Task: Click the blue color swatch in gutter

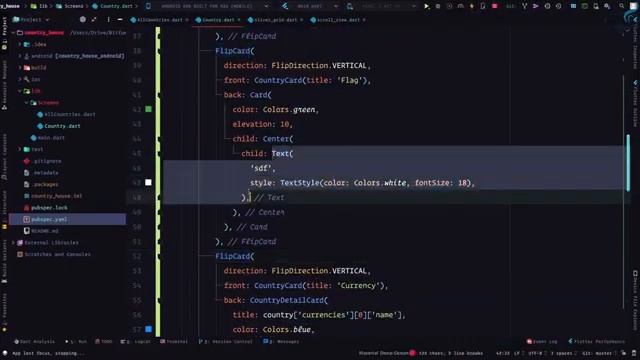Action: (148, 329)
